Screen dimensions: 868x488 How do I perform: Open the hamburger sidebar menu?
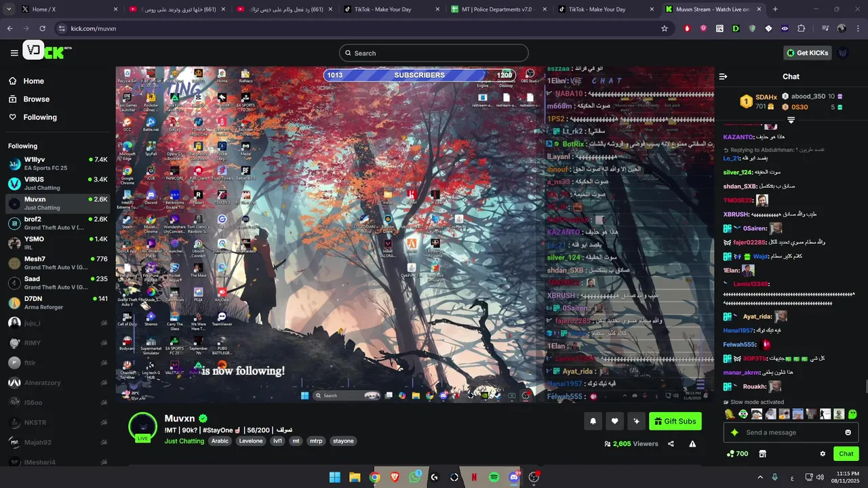[14, 53]
